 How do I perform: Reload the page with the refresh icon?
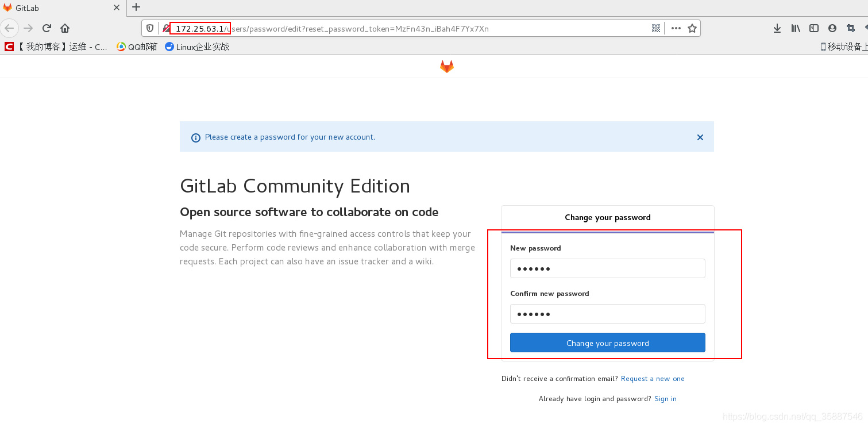(x=47, y=28)
